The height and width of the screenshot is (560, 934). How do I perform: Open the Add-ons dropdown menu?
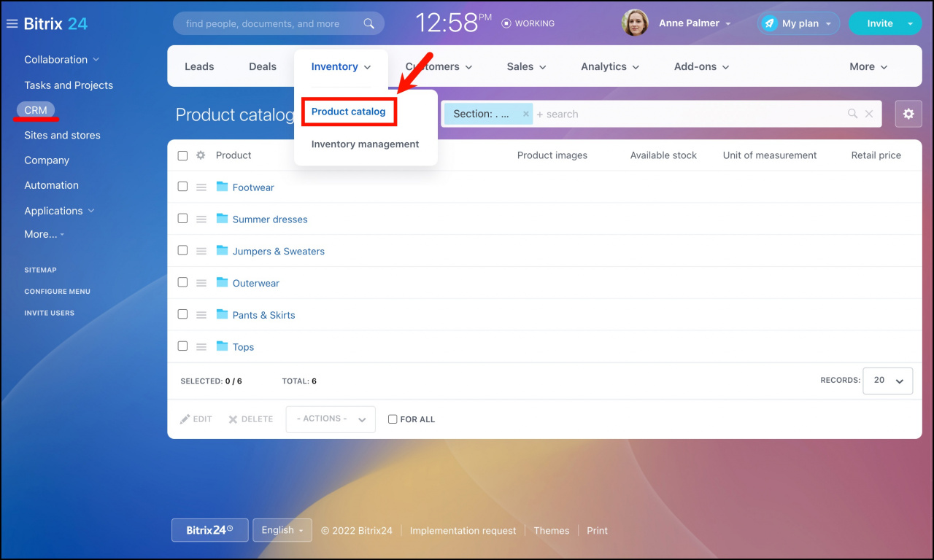click(702, 66)
